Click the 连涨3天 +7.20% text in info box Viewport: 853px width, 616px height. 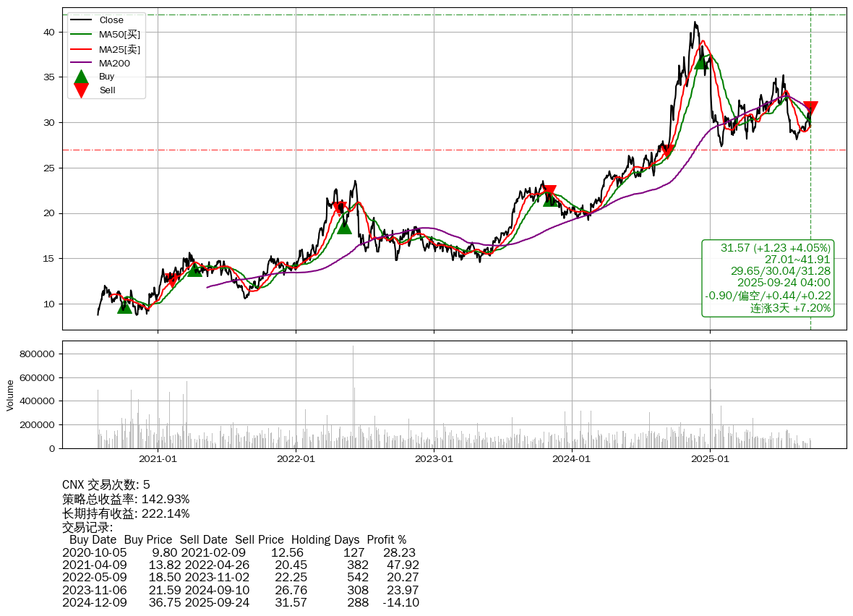790,308
